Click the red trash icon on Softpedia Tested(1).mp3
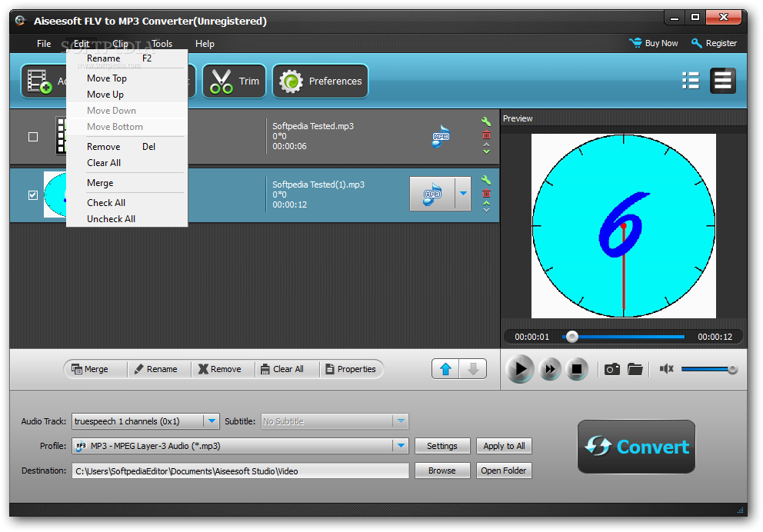This screenshot has width=763, height=532. click(x=486, y=193)
